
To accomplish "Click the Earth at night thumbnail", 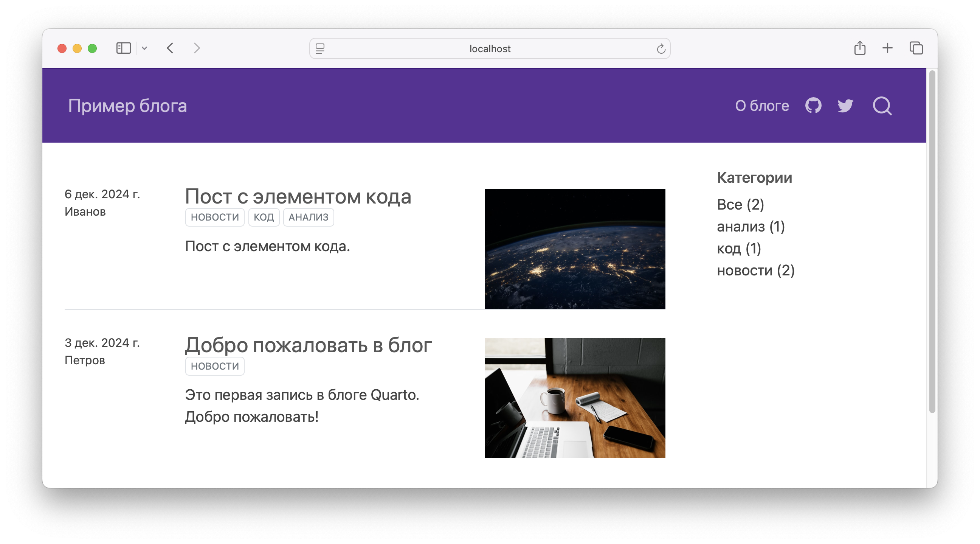I will (x=575, y=249).
